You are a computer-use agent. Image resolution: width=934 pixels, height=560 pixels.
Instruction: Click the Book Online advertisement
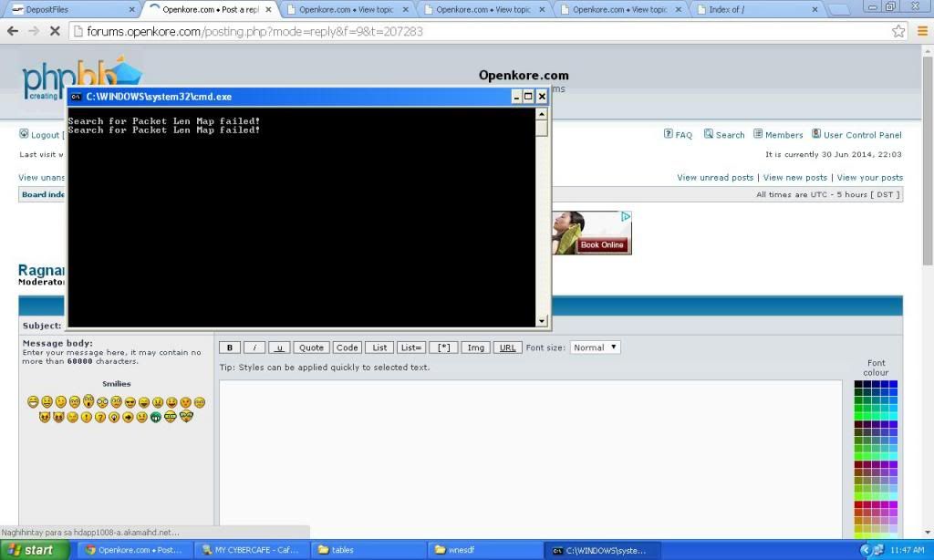point(602,244)
